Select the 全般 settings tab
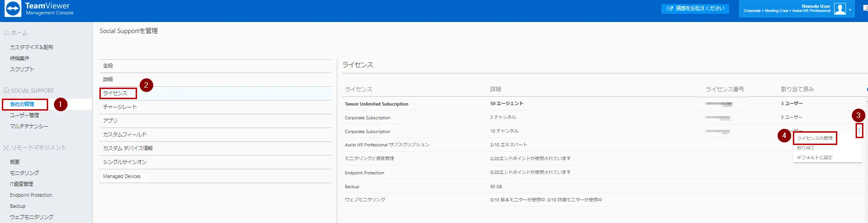Viewport: 868px width, 223px height. point(215,66)
